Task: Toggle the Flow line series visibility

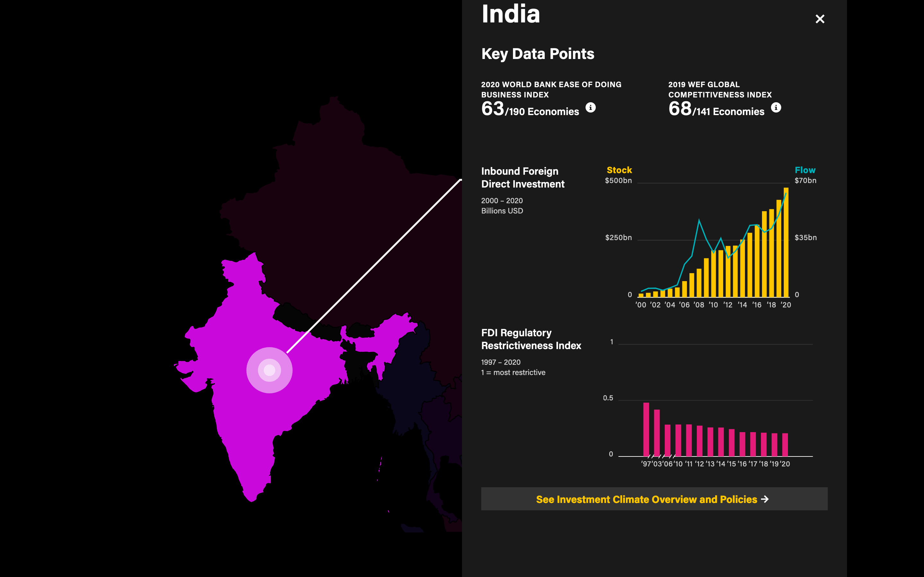Action: [x=805, y=170]
